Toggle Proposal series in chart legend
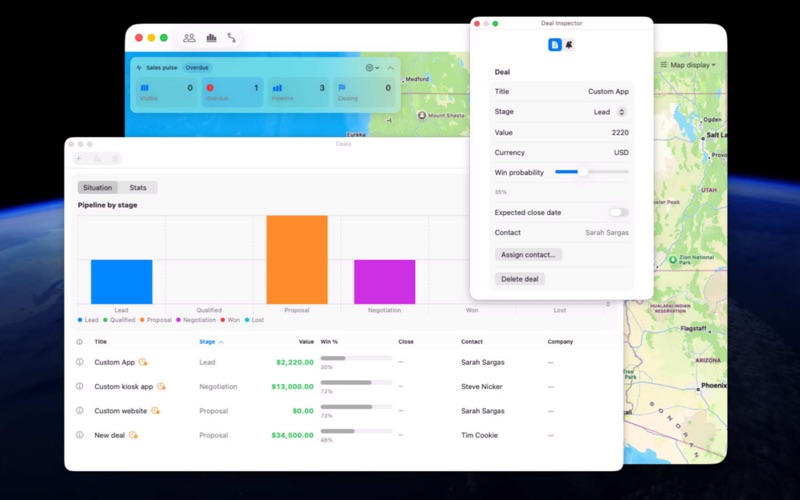800x500 pixels. (156, 320)
